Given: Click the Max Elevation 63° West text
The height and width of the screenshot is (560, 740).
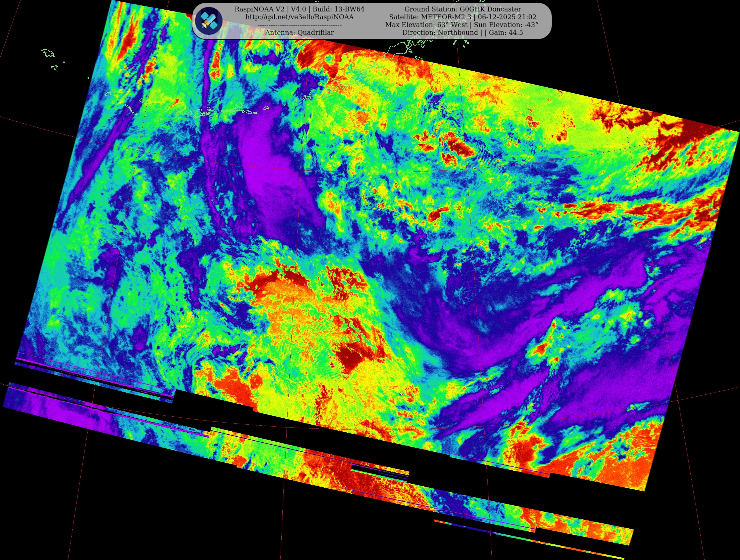Looking at the screenshot, I should click(x=426, y=25).
